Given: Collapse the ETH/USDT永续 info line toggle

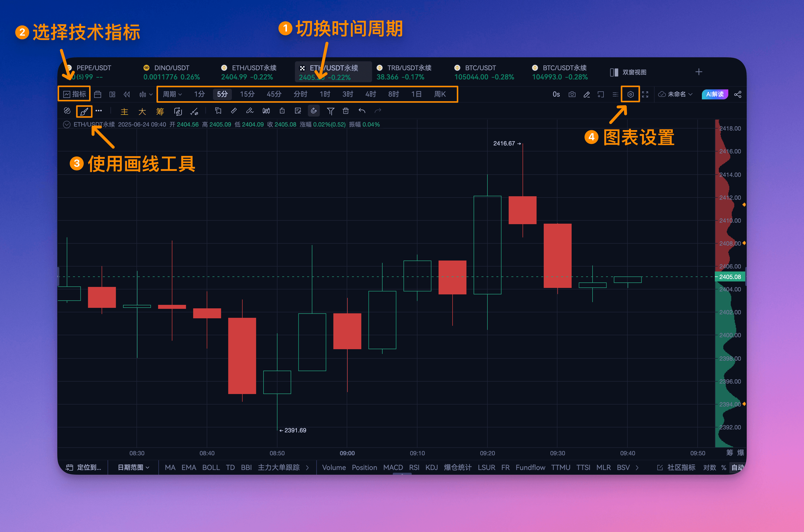Looking at the screenshot, I should [67, 125].
